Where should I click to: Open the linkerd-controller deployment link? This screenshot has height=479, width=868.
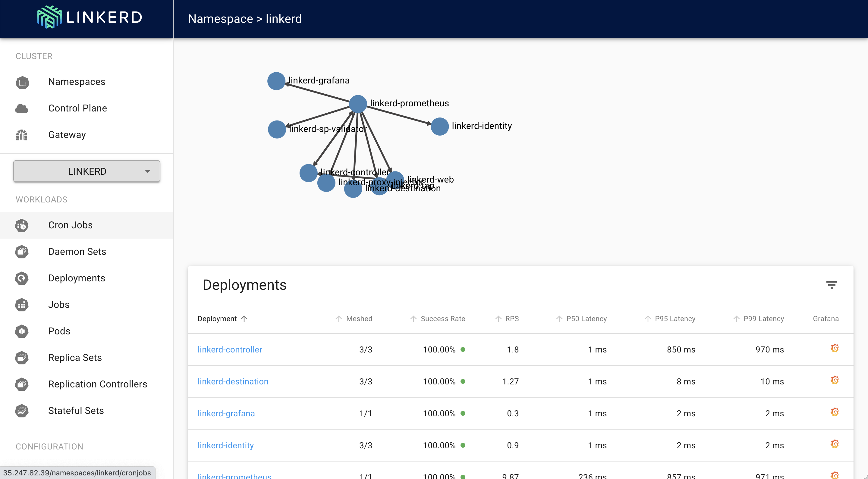230,350
